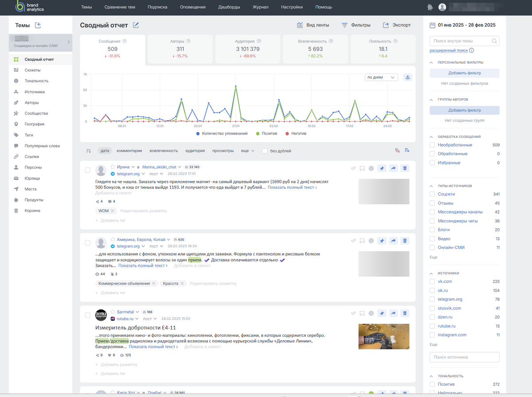532x397 pixels.
Task: Expand the еще sort options dropdown
Action: (x=248, y=151)
